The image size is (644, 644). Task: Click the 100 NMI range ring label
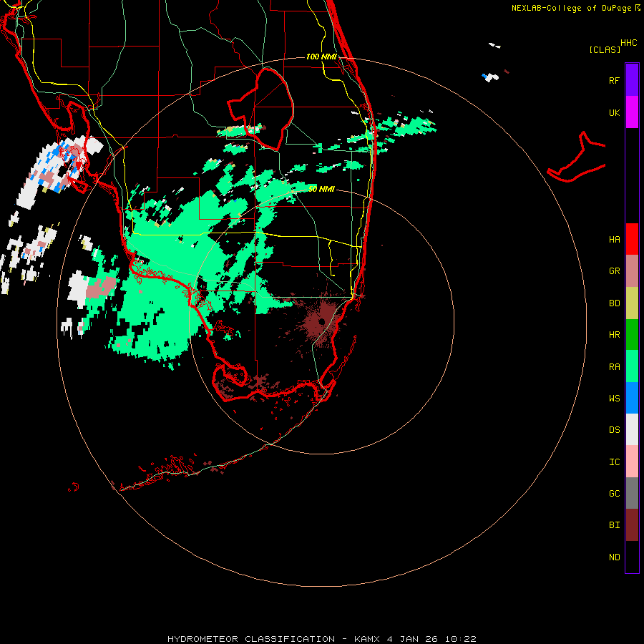(321, 57)
